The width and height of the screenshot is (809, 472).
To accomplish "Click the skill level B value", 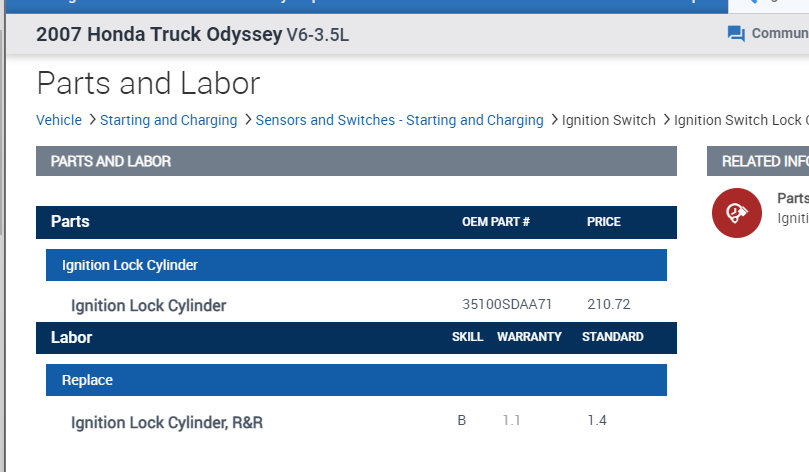I will [461, 420].
